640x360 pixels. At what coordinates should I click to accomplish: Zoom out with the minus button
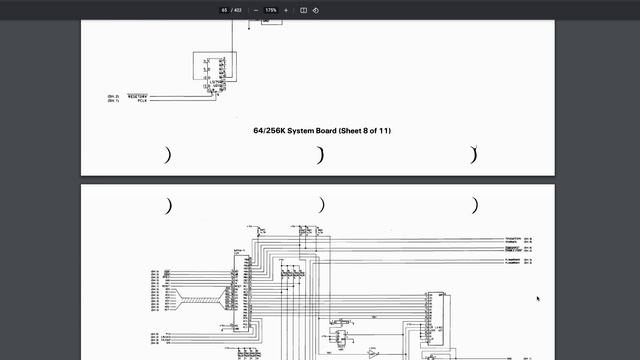point(256,10)
